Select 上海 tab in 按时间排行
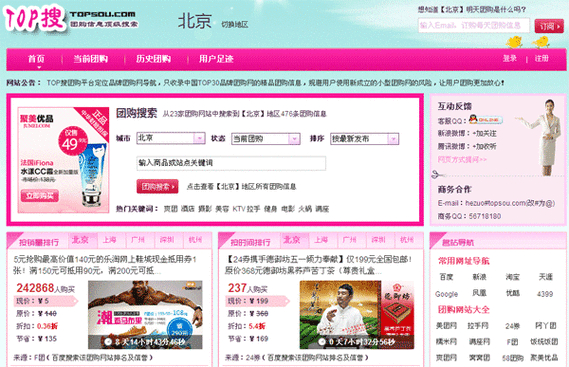Viewport: 569px width, 367px height. coord(321,240)
